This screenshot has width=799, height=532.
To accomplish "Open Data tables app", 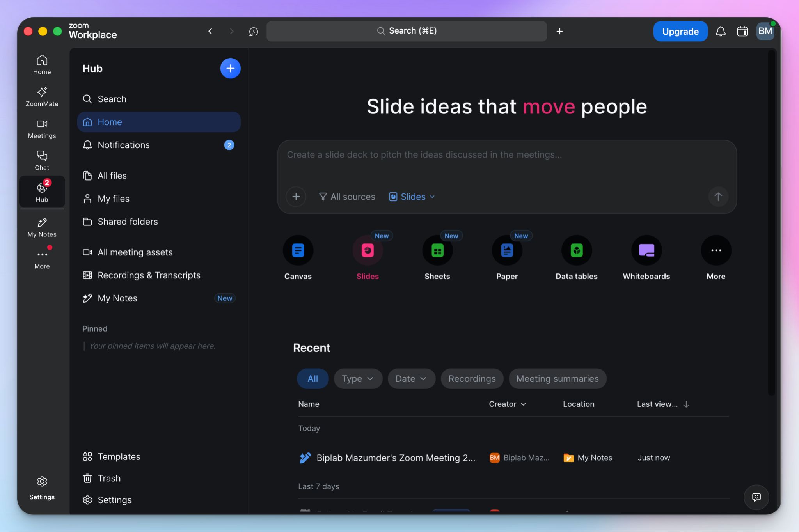I will [577, 257].
